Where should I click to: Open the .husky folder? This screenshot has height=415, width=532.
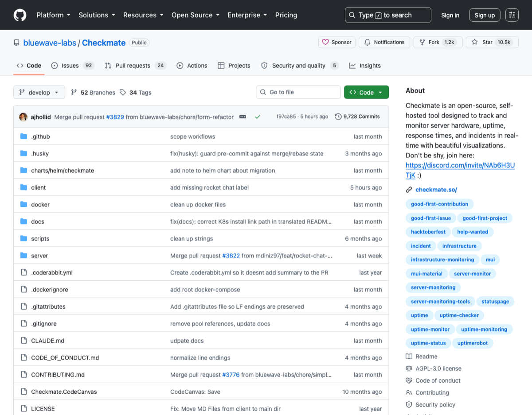pos(40,154)
